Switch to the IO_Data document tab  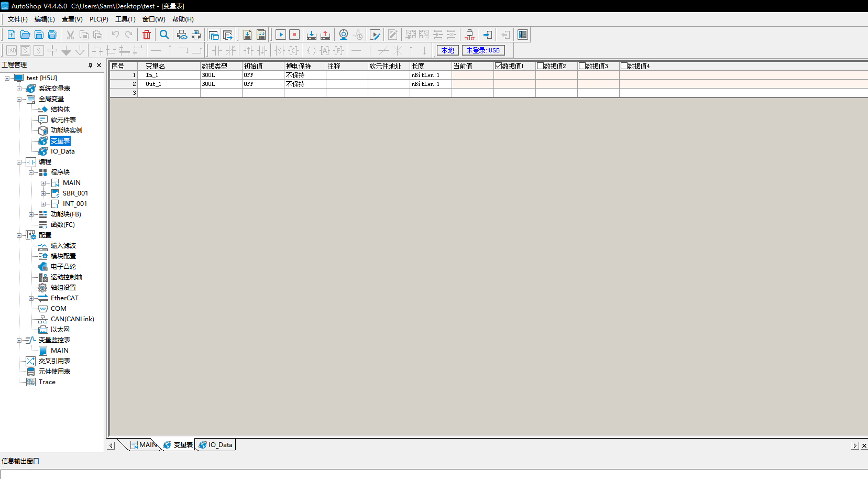click(x=216, y=445)
